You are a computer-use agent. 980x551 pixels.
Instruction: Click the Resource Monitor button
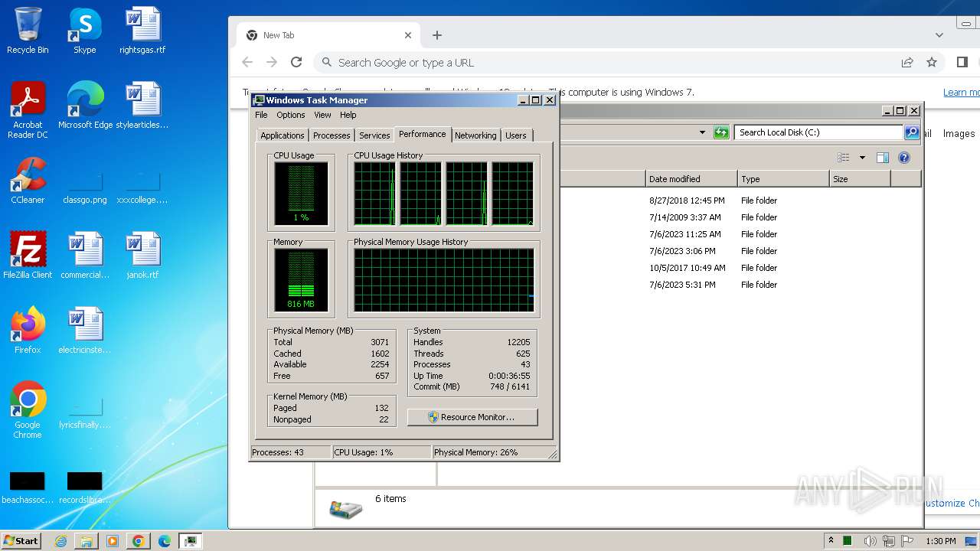pyautogui.click(x=472, y=417)
